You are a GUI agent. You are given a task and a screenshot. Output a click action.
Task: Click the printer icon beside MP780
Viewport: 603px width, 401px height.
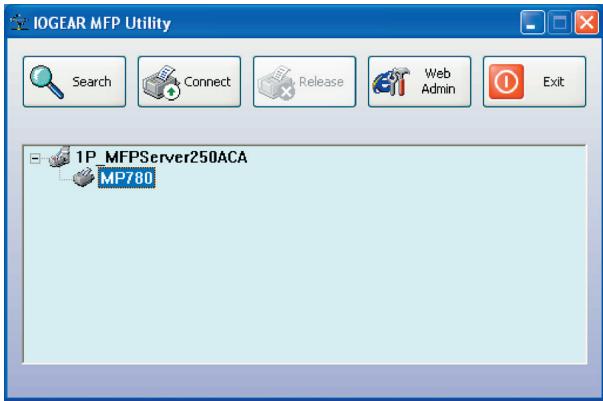(x=84, y=177)
